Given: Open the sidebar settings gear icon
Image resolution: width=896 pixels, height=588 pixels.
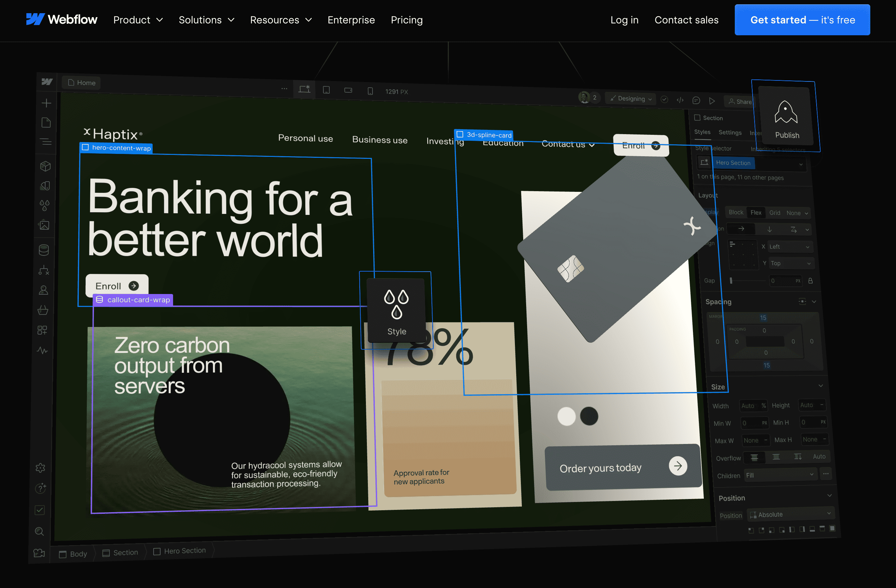Looking at the screenshot, I should pos(40,468).
